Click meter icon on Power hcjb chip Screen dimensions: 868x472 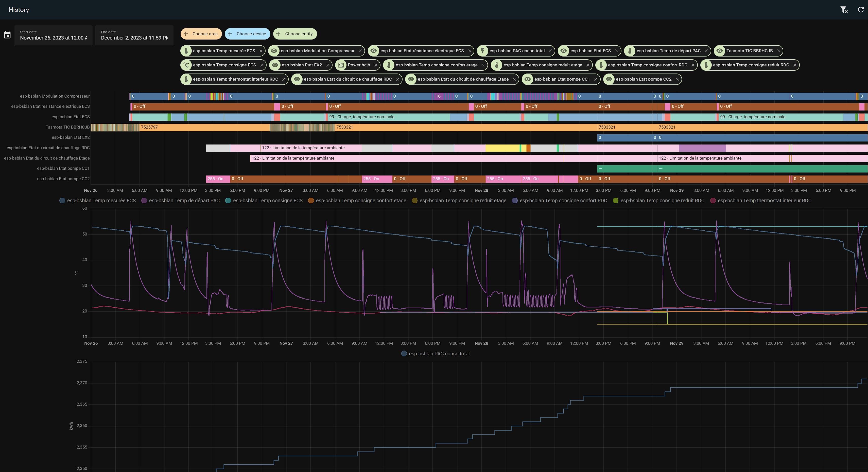click(341, 65)
